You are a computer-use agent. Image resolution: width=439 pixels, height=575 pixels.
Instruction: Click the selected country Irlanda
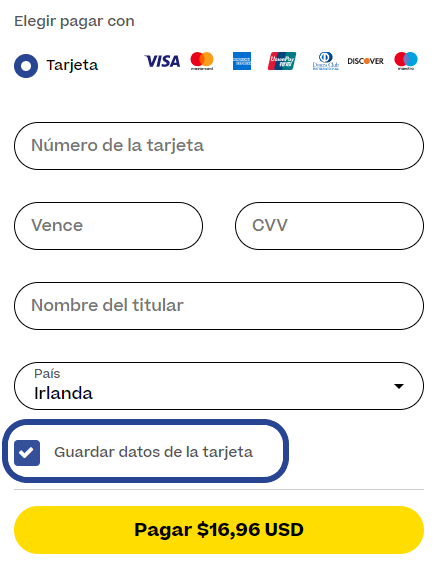[63, 393]
